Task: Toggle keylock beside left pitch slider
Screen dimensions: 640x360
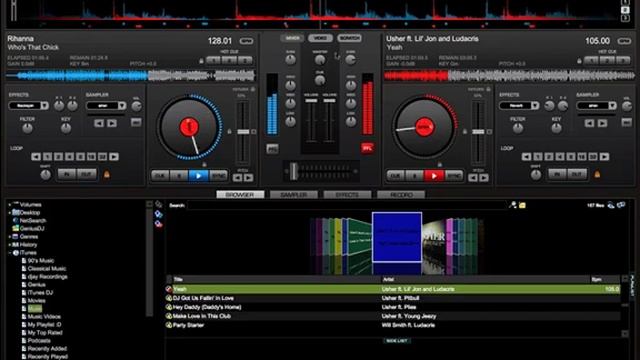Action: pyautogui.click(x=229, y=131)
